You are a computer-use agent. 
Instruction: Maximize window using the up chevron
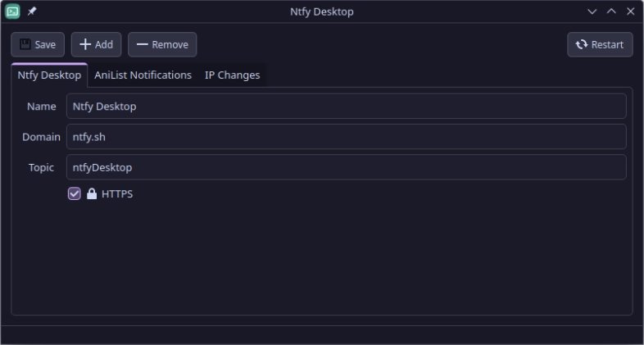click(611, 11)
